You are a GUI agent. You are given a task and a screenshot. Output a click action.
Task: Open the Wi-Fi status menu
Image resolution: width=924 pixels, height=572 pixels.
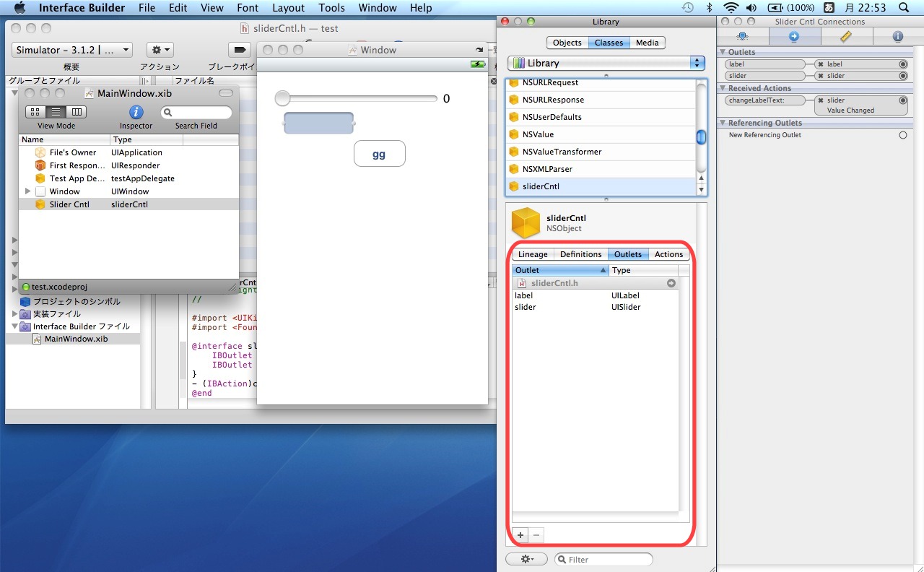pyautogui.click(x=731, y=8)
